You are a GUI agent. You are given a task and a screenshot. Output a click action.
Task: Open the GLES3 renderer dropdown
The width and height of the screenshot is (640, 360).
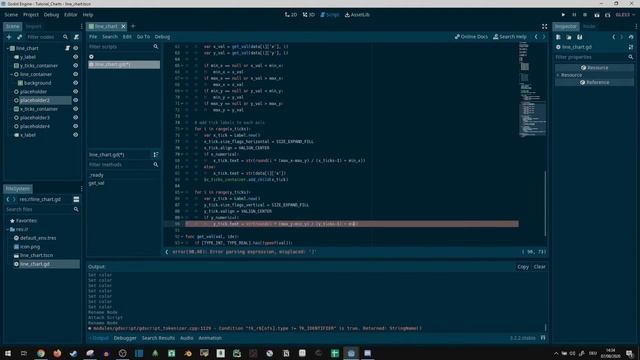tap(625, 15)
